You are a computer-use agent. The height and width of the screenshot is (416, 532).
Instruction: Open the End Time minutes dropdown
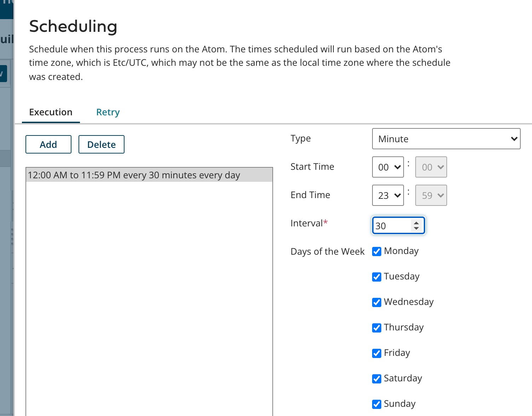[431, 195]
